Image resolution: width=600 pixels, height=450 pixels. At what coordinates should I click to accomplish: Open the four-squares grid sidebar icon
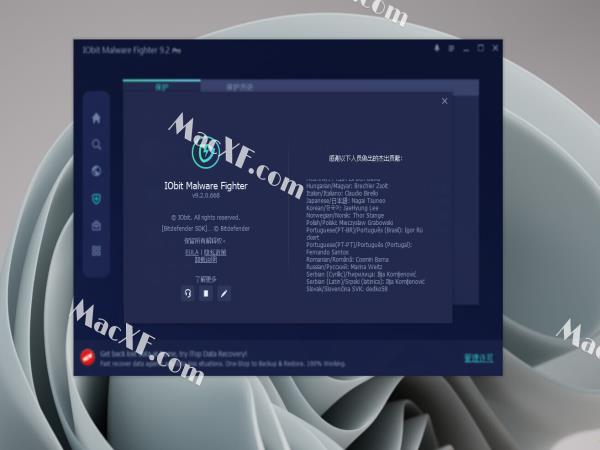pos(96,251)
